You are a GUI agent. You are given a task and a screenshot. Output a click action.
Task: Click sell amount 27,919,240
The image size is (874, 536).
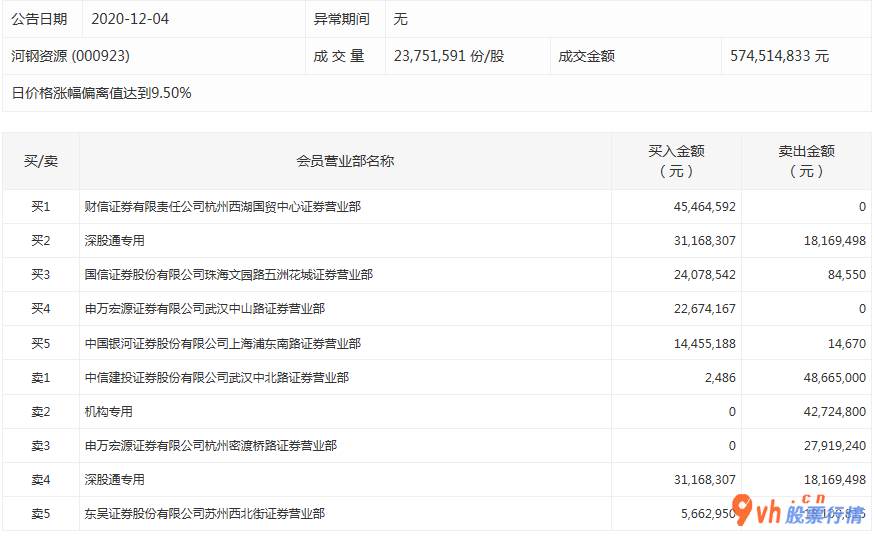click(835, 446)
